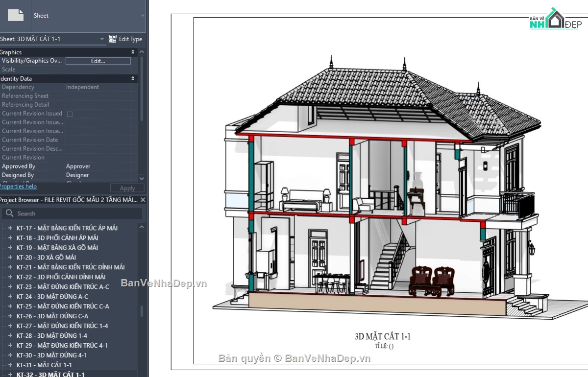Select sheet KT-28 - 3D MẶT ĐỨNG 1-4
The width and height of the screenshot is (588, 377).
pyautogui.click(x=52, y=336)
